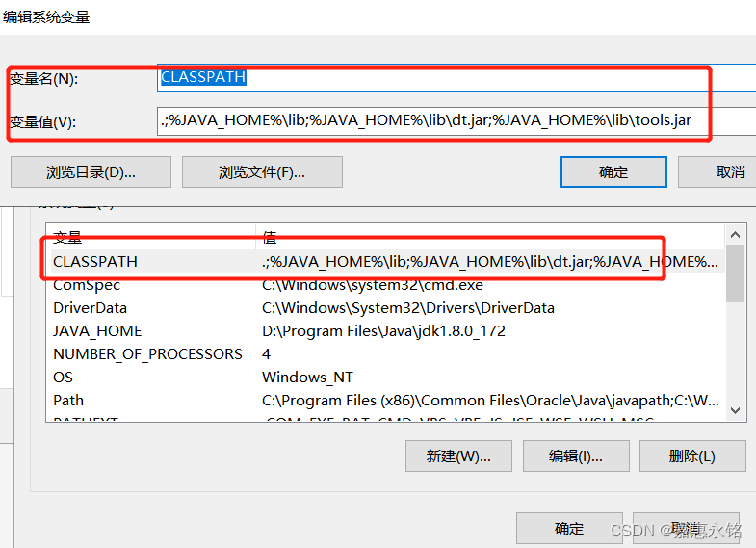Select the DriverData variable row
This screenshot has width=756, height=548.
click(x=386, y=308)
